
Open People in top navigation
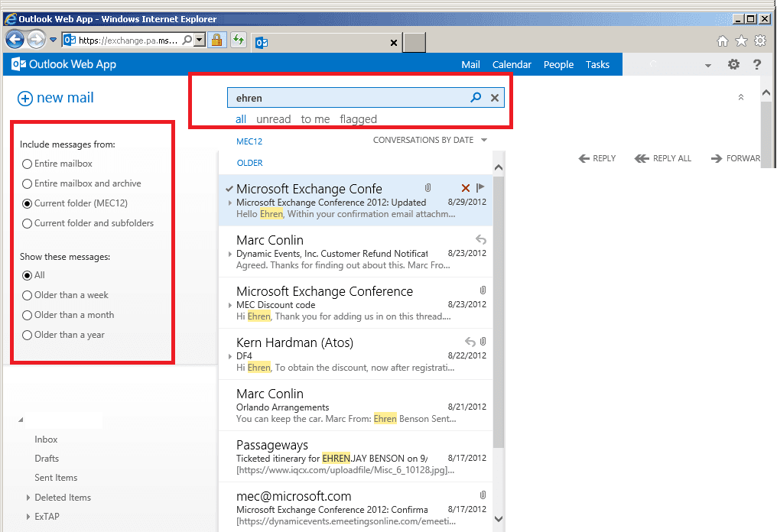click(558, 64)
